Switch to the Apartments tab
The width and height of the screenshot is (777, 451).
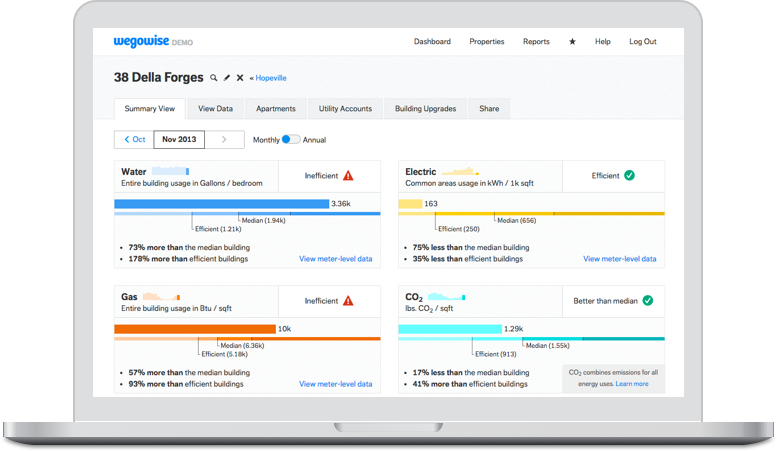[276, 109]
